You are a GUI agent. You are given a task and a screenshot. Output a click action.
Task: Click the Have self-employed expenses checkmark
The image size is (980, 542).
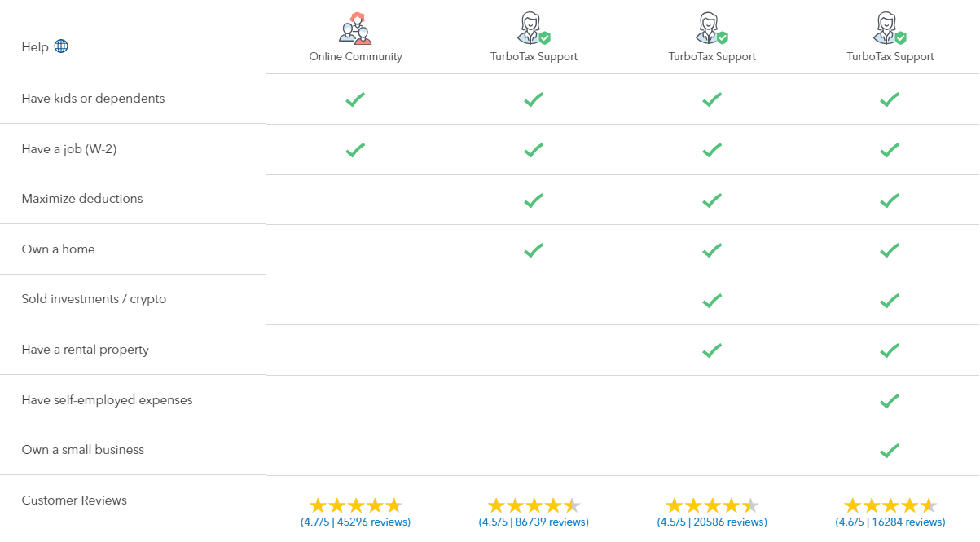point(890,400)
